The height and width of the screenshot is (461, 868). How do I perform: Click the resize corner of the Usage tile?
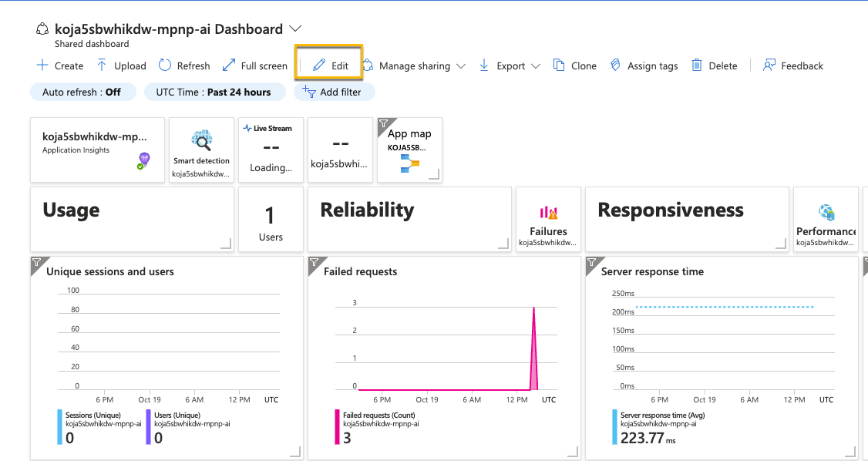pos(227,244)
